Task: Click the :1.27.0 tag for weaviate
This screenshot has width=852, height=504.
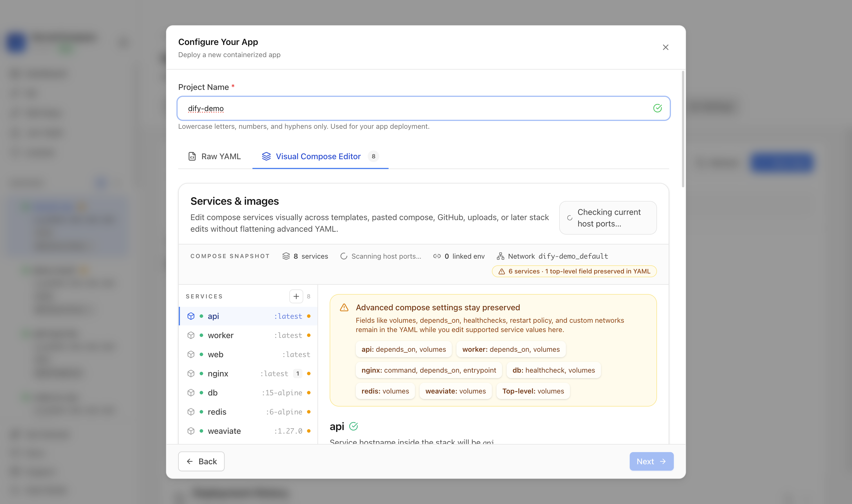Action: [x=288, y=431]
